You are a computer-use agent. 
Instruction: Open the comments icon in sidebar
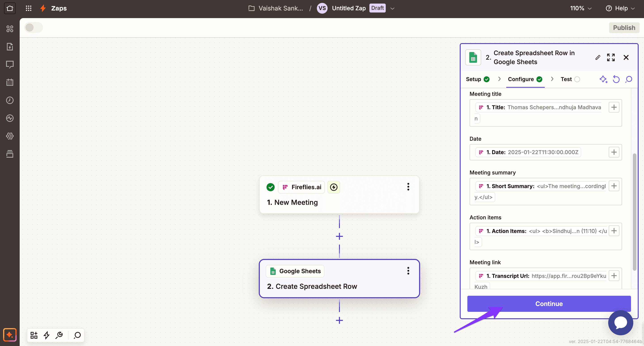(10, 65)
